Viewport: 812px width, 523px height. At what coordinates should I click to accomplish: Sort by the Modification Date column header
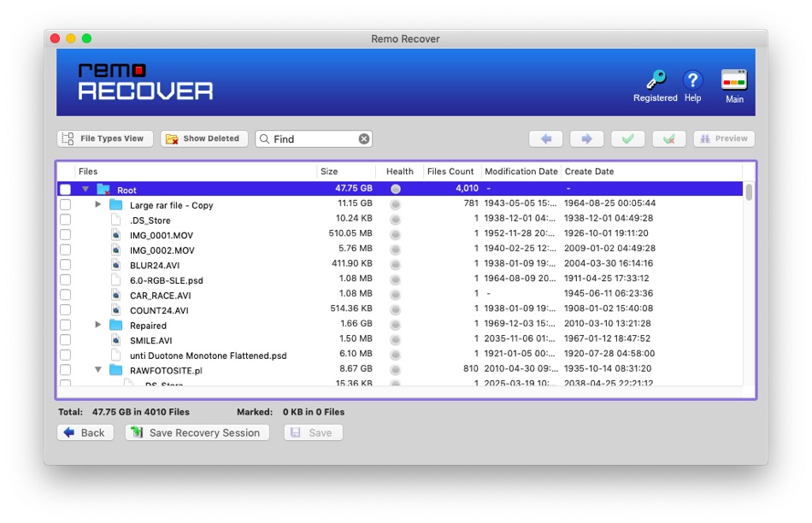(521, 172)
